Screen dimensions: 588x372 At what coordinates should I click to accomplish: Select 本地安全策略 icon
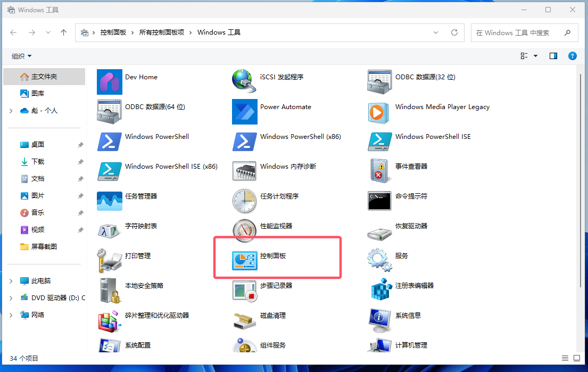(x=110, y=290)
